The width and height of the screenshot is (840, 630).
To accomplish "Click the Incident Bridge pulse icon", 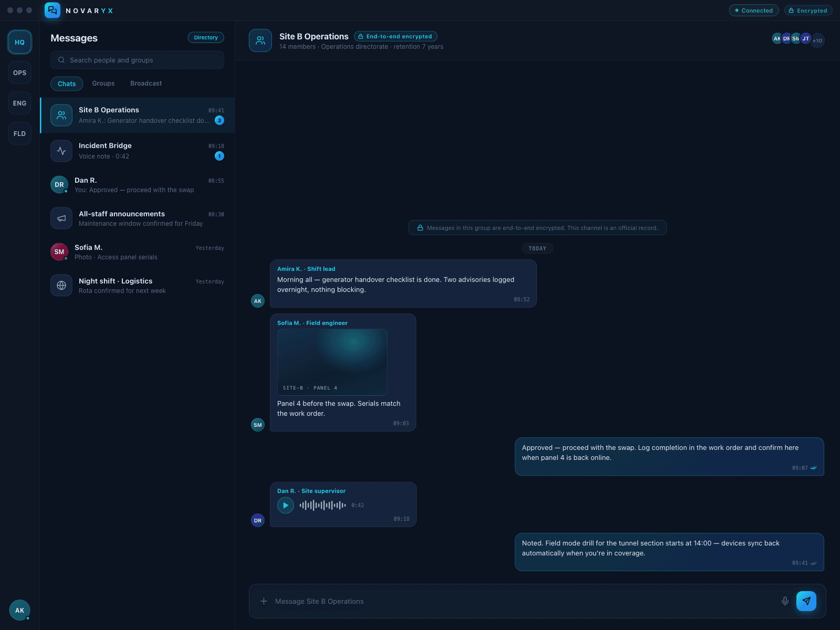I will (x=61, y=151).
